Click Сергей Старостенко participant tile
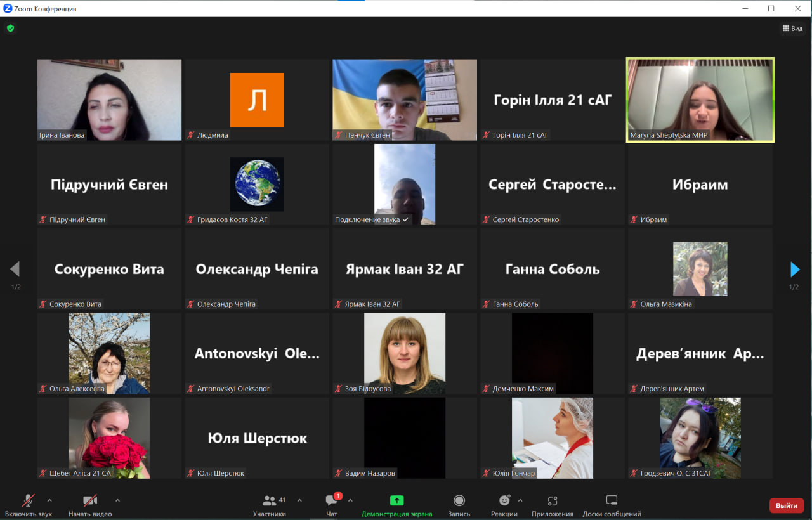The width and height of the screenshot is (812, 520). tap(553, 185)
